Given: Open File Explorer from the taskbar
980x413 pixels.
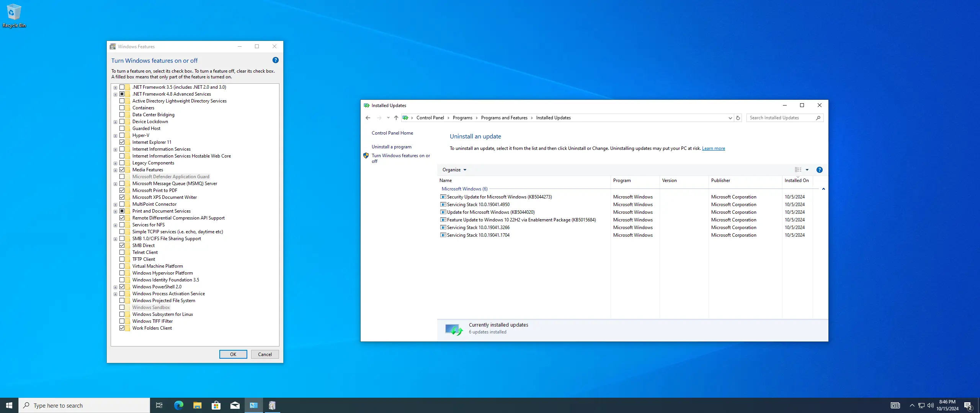Looking at the screenshot, I should pyautogui.click(x=197, y=405).
